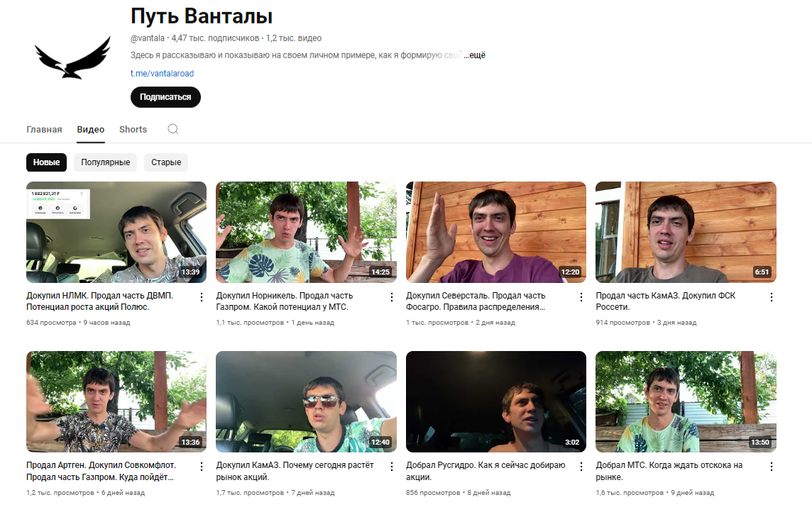This screenshot has height=512, width=812.
Task: Open the eagle channel avatar
Action: point(73,57)
